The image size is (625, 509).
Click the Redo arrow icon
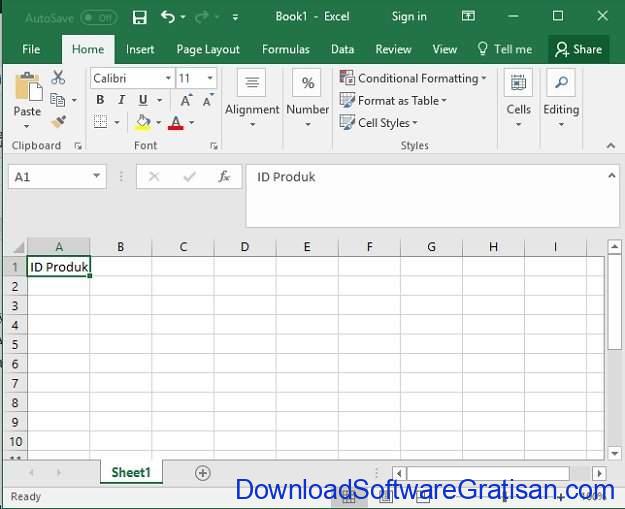point(202,17)
